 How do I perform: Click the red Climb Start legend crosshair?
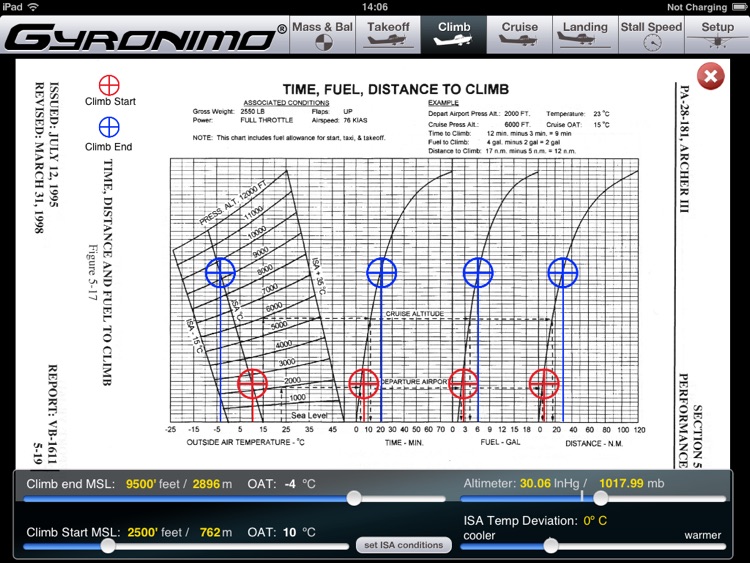click(x=109, y=85)
